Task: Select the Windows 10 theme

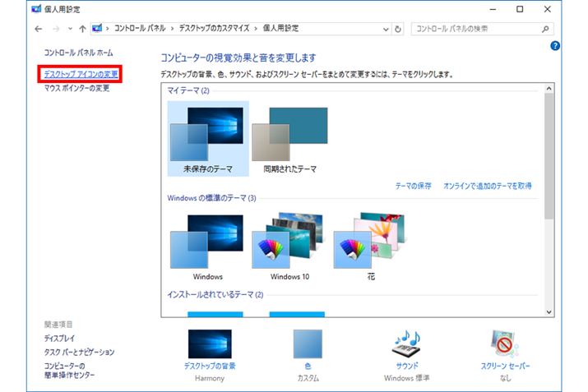Action: point(289,247)
